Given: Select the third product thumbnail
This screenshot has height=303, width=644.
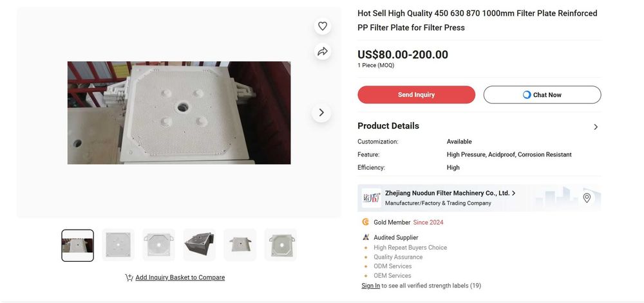Looking at the screenshot, I should tap(159, 246).
